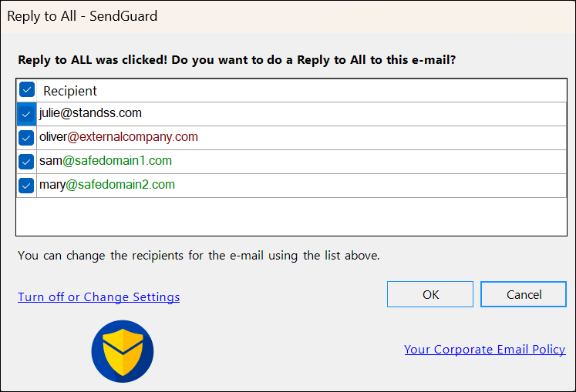Image resolution: width=576 pixels, height=392 pixels.
Task: Select the sam@safedomain1.com address text
Action: 106,161
